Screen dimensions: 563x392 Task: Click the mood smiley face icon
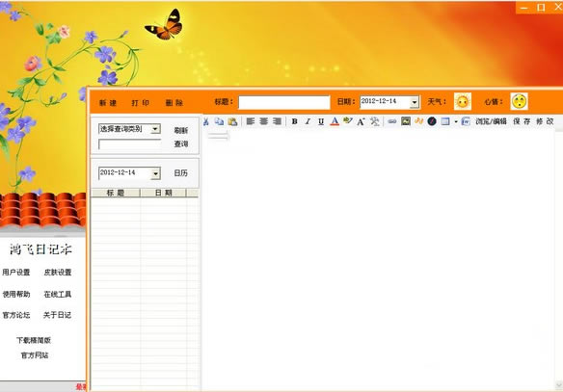coord(520,101)
